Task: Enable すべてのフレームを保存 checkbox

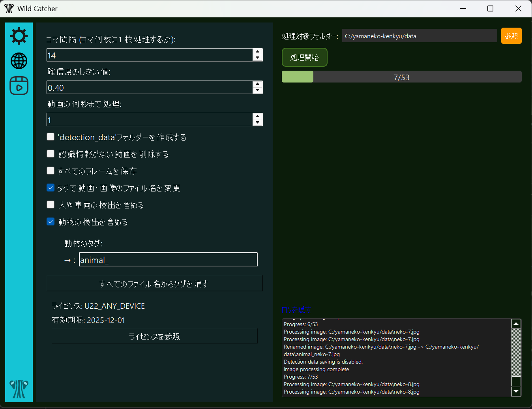Action: pos(51,170)
